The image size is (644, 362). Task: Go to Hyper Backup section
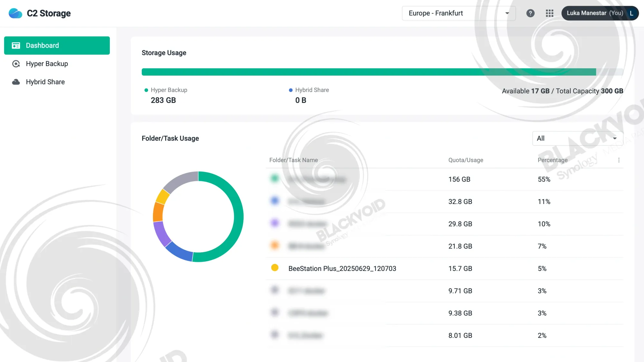[57, 64]
